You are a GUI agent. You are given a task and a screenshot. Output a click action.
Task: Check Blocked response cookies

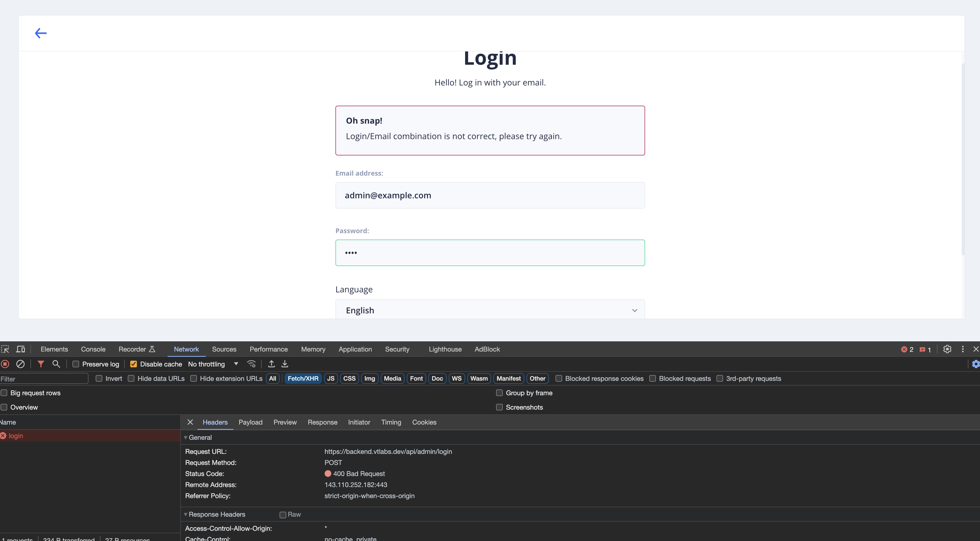559,379
